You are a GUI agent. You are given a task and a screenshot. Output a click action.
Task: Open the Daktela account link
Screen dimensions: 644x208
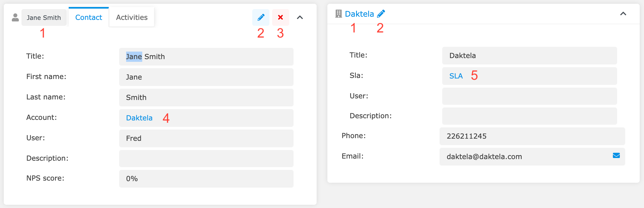[x=139, y=118]
